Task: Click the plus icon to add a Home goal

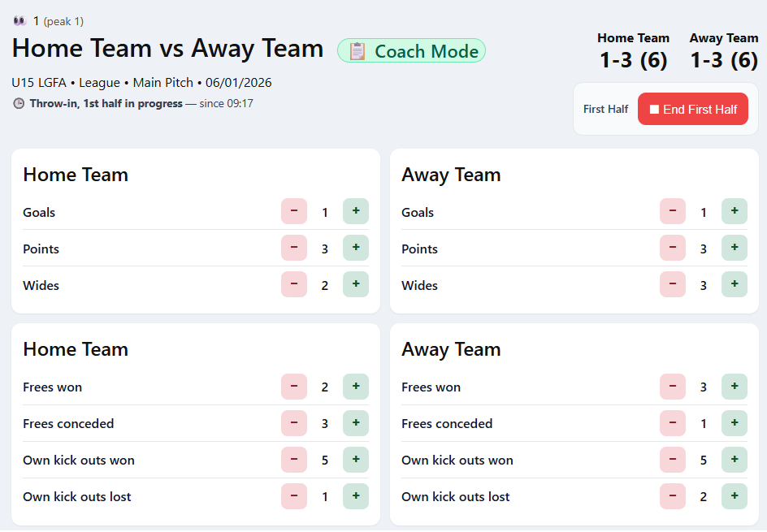Action: click(x=355, y=211)
